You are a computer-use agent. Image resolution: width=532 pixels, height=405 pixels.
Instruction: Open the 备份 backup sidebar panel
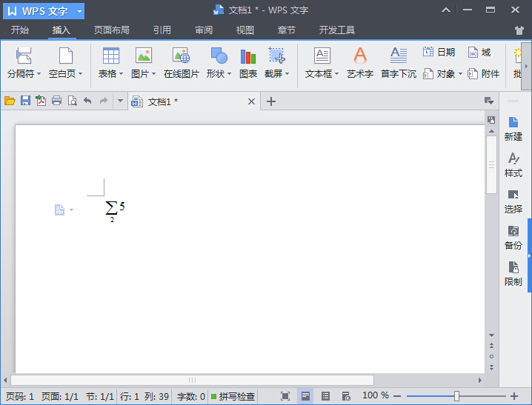[513, 237]
